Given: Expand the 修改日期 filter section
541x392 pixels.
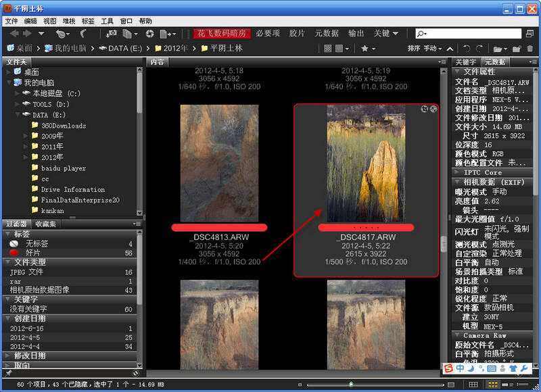Looking at the screenshot, I should coord(7,356).
